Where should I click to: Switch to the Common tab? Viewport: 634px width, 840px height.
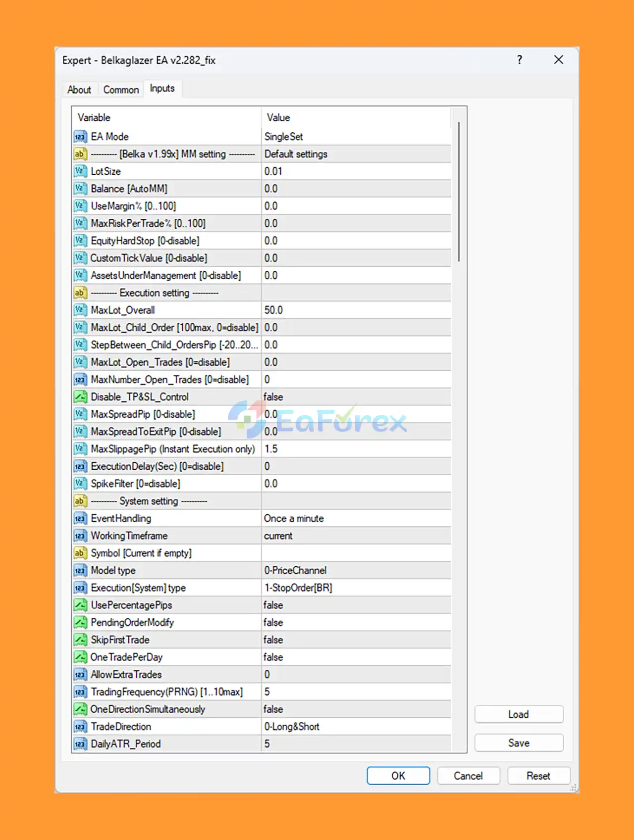(x=121, y=90)
